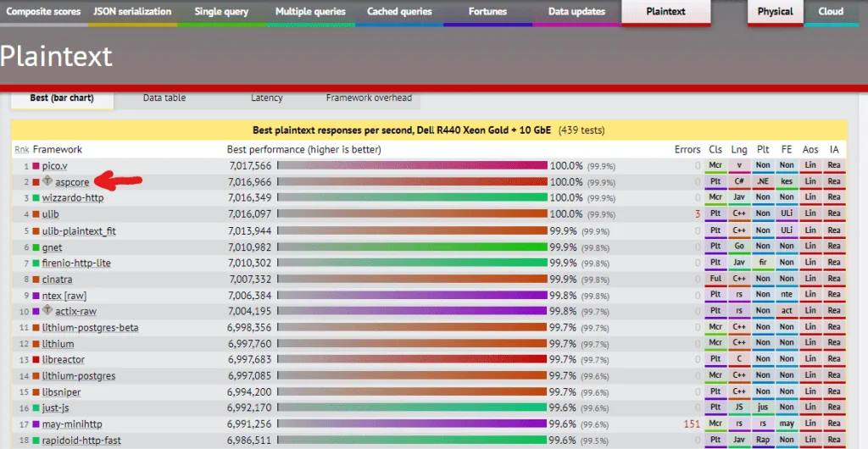Screen dimensions: 868x449
Task: Open the actix-raw framework link
Action: (75, 311)
